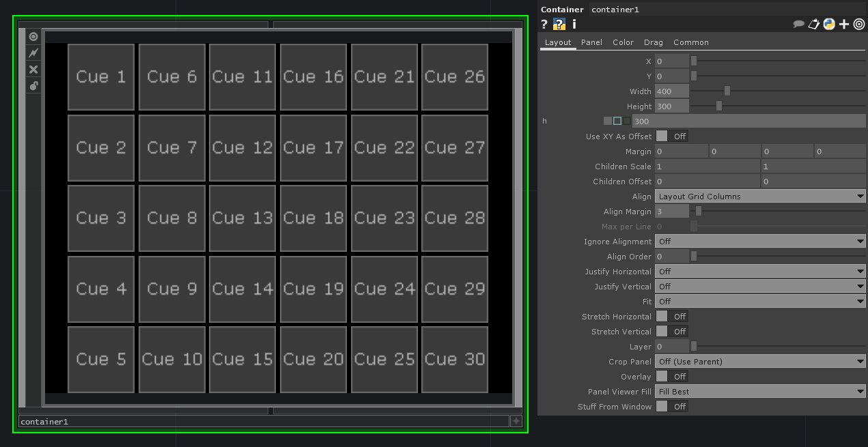The image size is (868, 447).
Task: Enable Stretch Horizontal toggle
Action: click(x=662, y=317)
